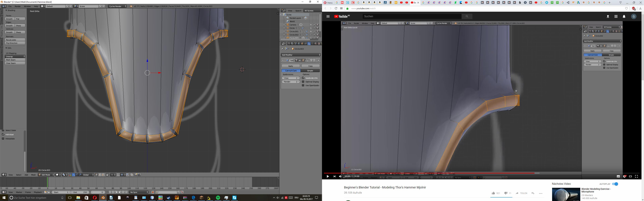This screenshot has width=644, height=201.
Task: Click Flip Direction button
Action: [x=15, y=43]
